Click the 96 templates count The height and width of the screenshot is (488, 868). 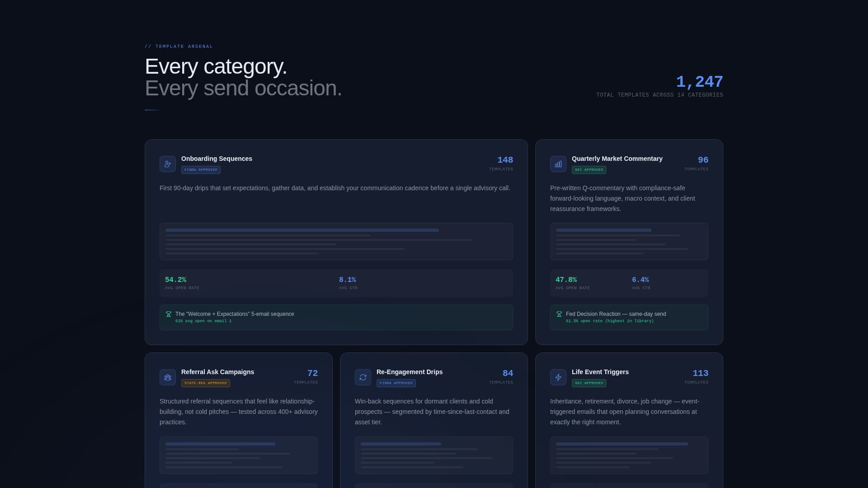point(703,160)
